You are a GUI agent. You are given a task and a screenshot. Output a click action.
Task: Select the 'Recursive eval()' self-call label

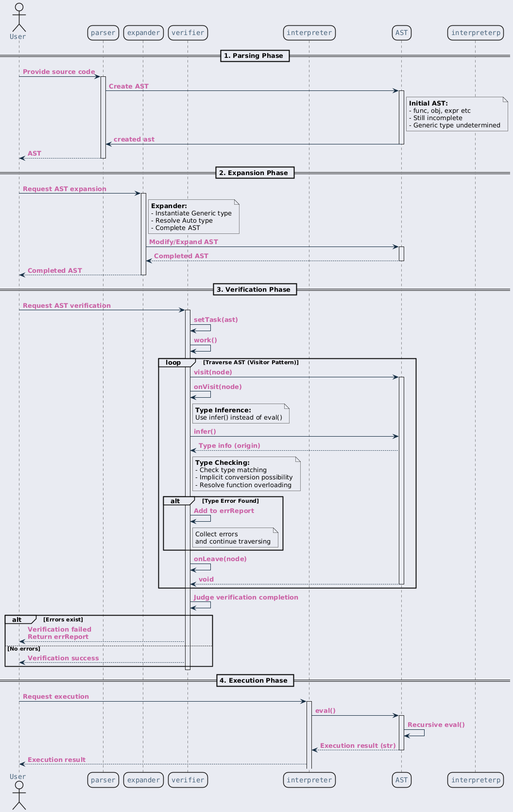point(436,725)
